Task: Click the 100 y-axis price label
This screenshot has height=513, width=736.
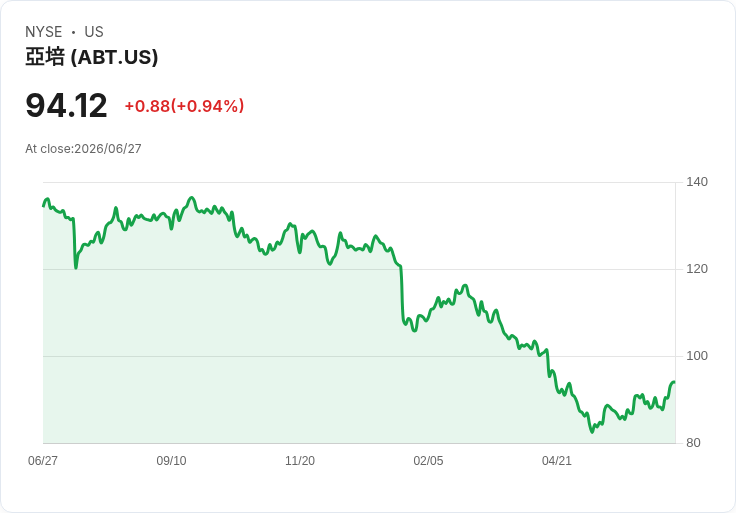Action: click(697, 356)
